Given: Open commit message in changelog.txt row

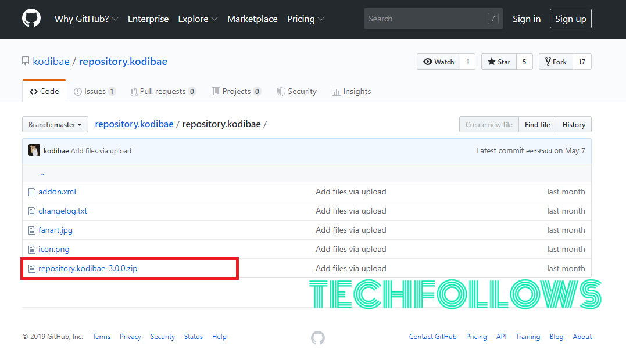Looking at the screenshot, I should click(351, 211).
